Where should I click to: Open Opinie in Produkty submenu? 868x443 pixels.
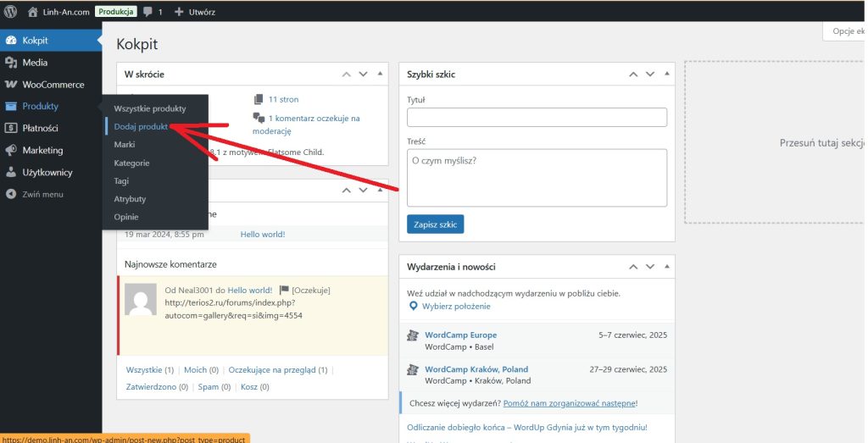(126, 217)
